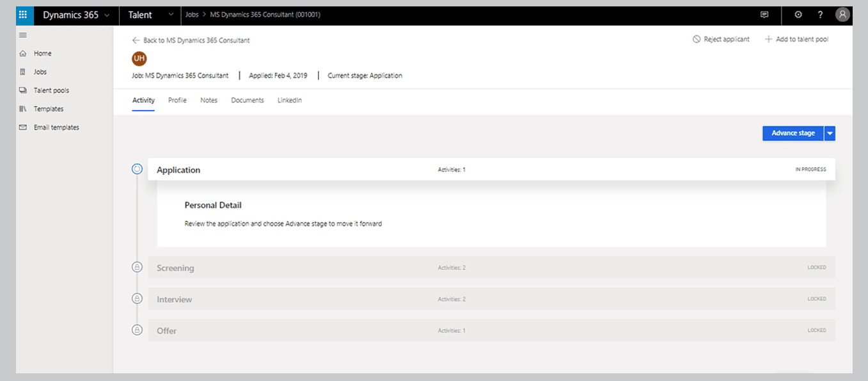Expand the Talent module chevron
The height and width of the screenshot is (381, 868).
pyautogui.click(x=171, y=15)
